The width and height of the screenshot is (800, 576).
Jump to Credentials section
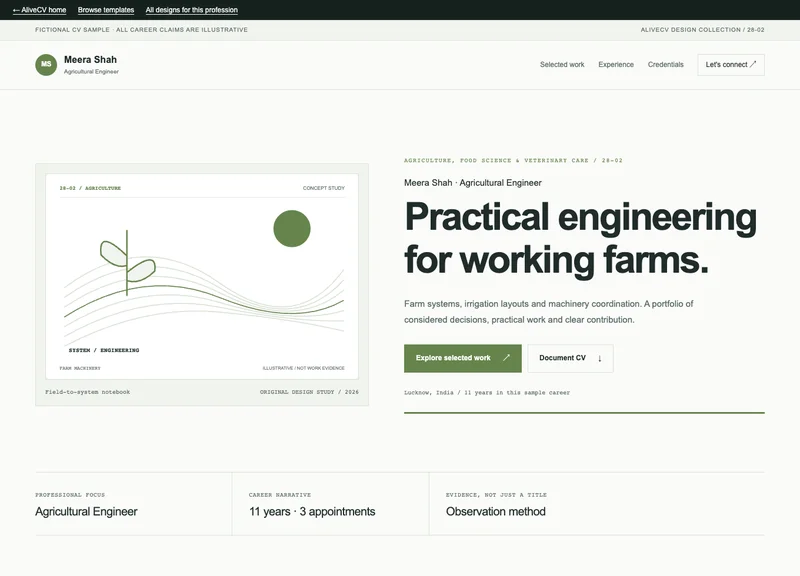click(665, 64)
